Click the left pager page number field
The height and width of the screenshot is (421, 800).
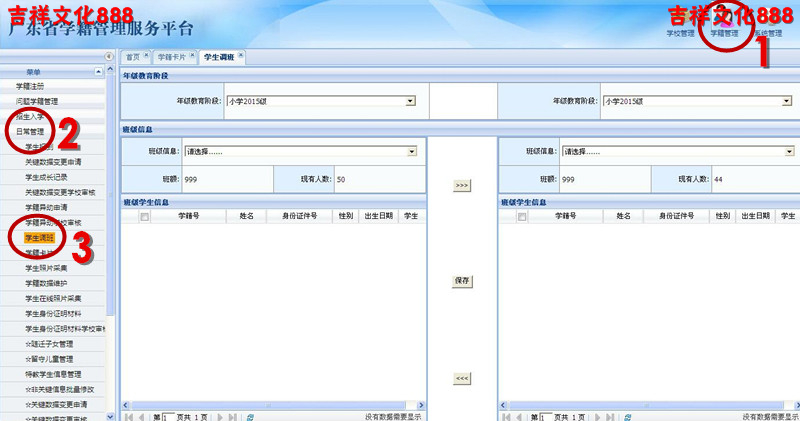coord(168,417)
